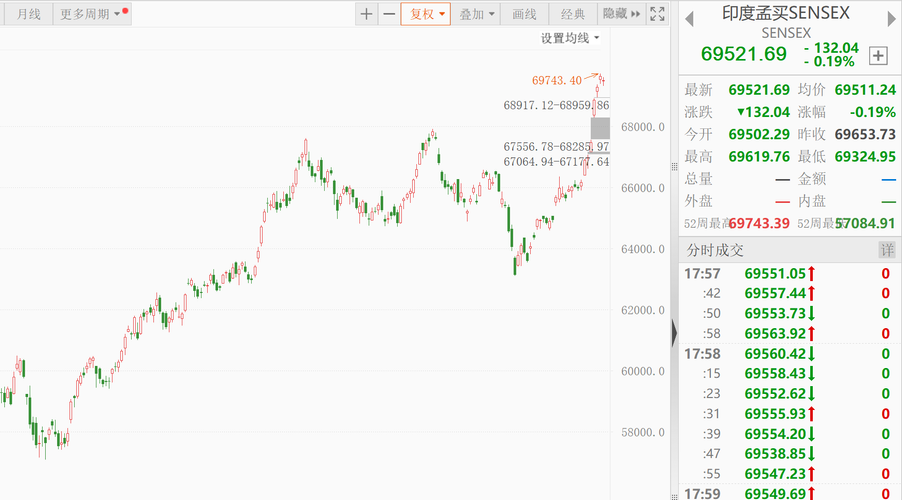
Task: Zoom in chart with plus icon
Action: [366, 14]
